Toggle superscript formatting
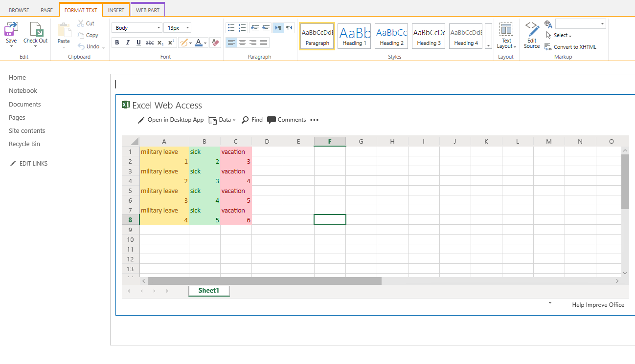 click(171, 43)
